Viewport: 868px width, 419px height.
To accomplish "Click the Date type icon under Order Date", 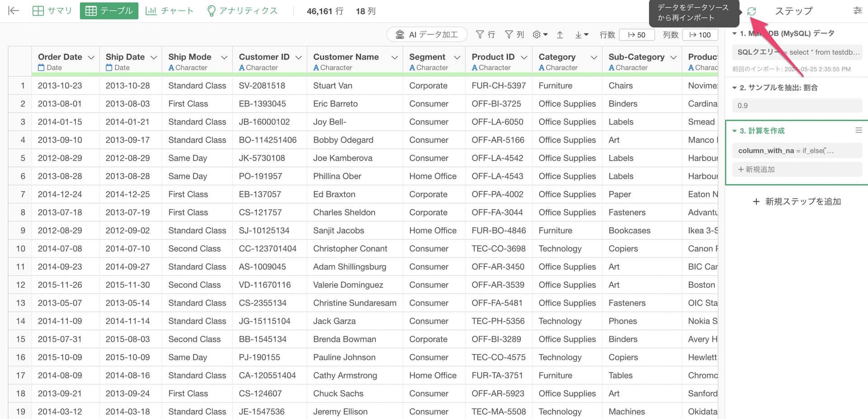I will tap(41, 67).
